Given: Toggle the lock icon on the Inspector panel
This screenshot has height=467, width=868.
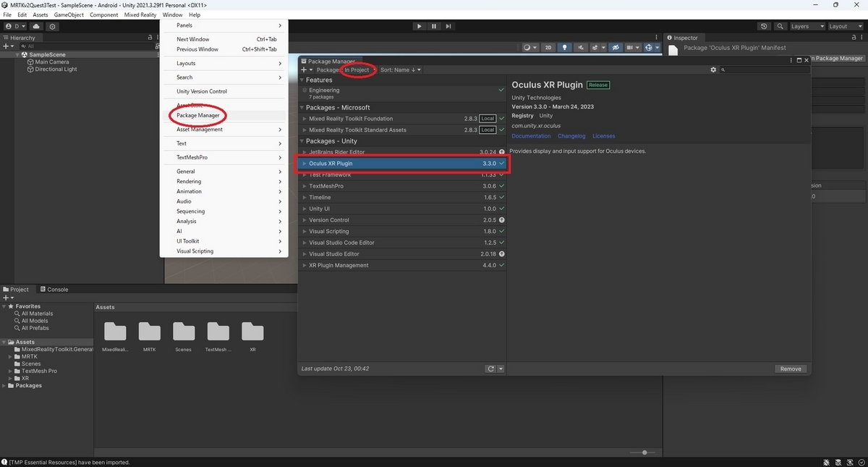Looking at the screenshot, I should pyautogui.click(x=854, y=37).
